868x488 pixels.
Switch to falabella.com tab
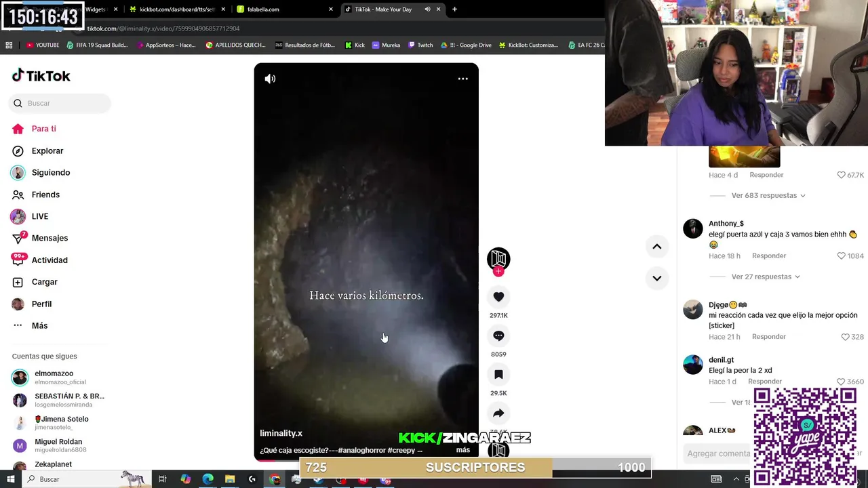(283, 9)
